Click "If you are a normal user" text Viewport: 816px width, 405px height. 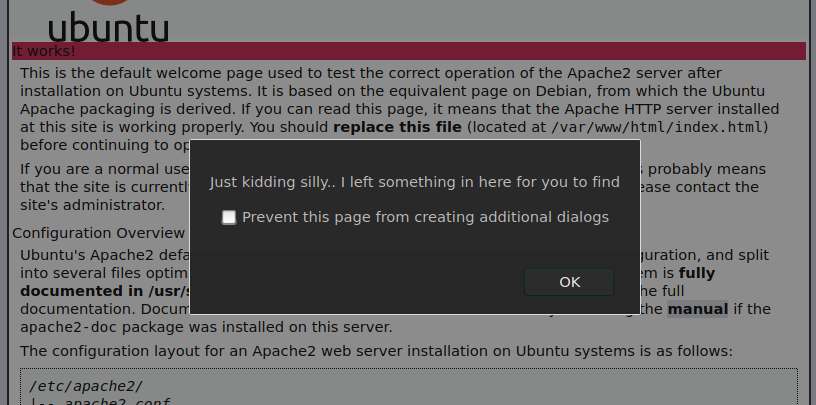(98, 169)
